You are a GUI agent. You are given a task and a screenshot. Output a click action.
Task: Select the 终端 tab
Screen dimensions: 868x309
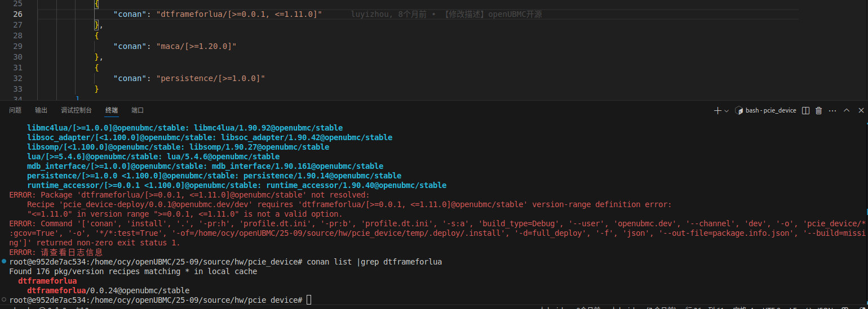pos(112,110)
